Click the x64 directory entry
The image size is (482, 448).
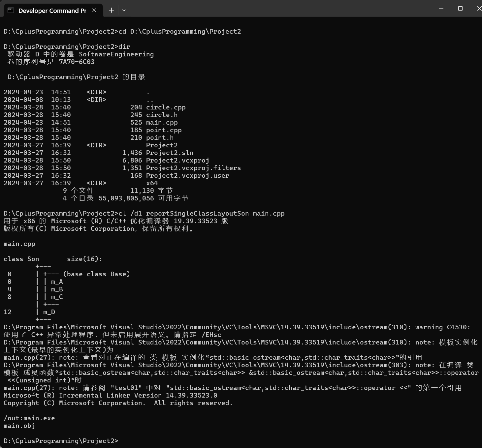(152, 183)
